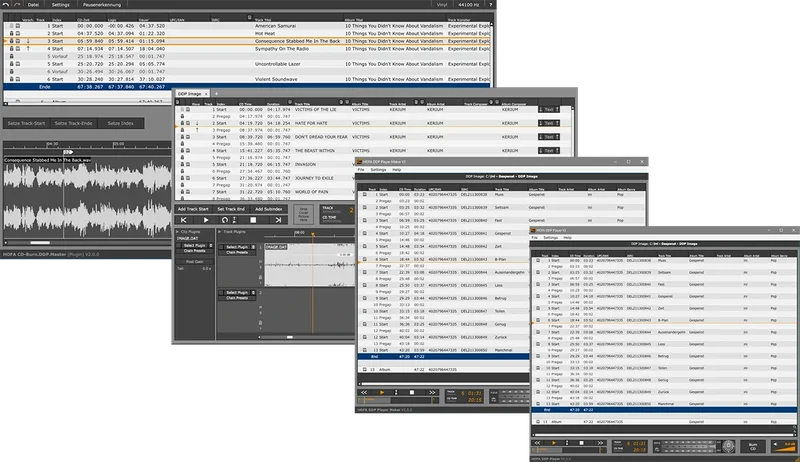Click the volume slider in DDP Player
This screenshot has width=800, height=462.
tap(783, 447)
